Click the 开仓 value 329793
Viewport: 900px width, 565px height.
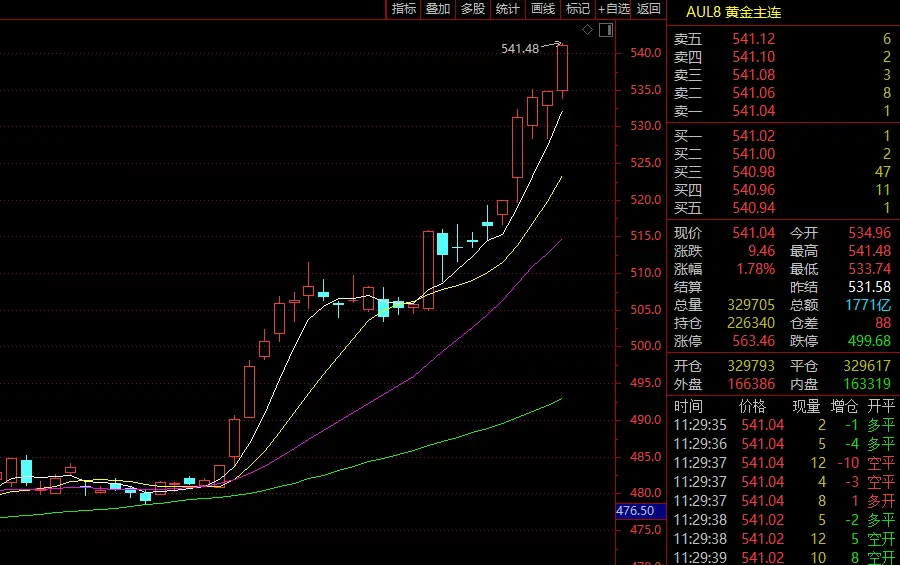click(751, 365)
